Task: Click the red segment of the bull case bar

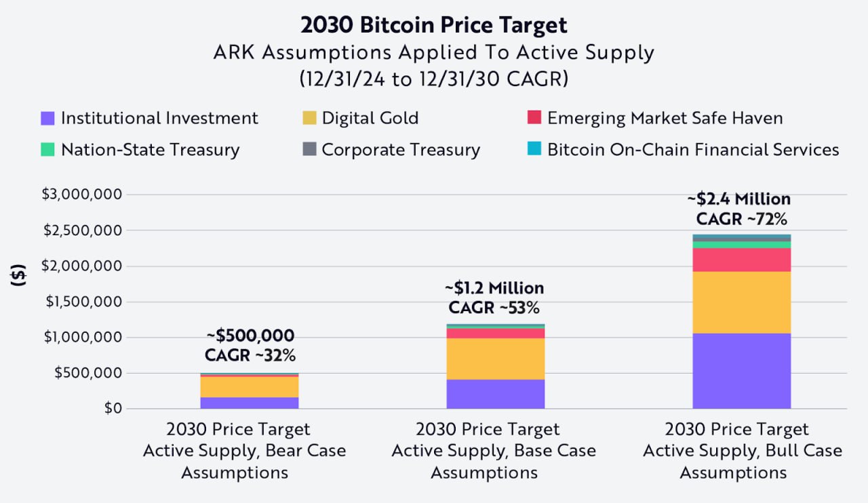Action: [x=741, y=260]
